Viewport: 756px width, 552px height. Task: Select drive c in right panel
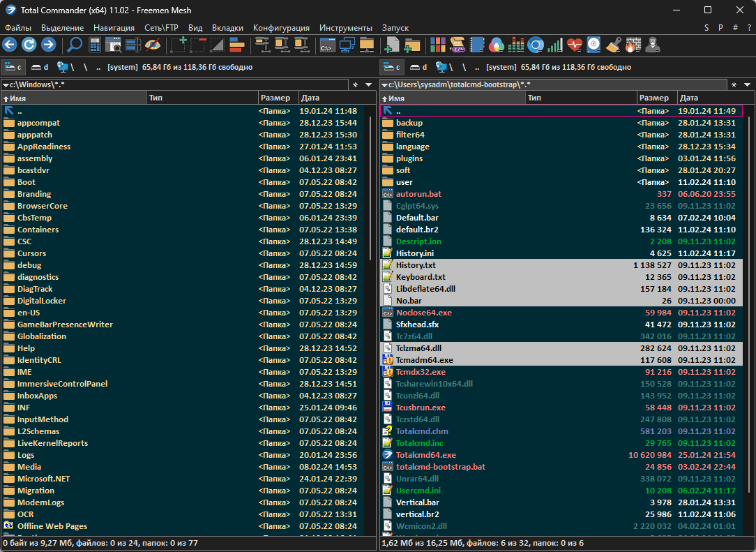(x=392, y=67)
